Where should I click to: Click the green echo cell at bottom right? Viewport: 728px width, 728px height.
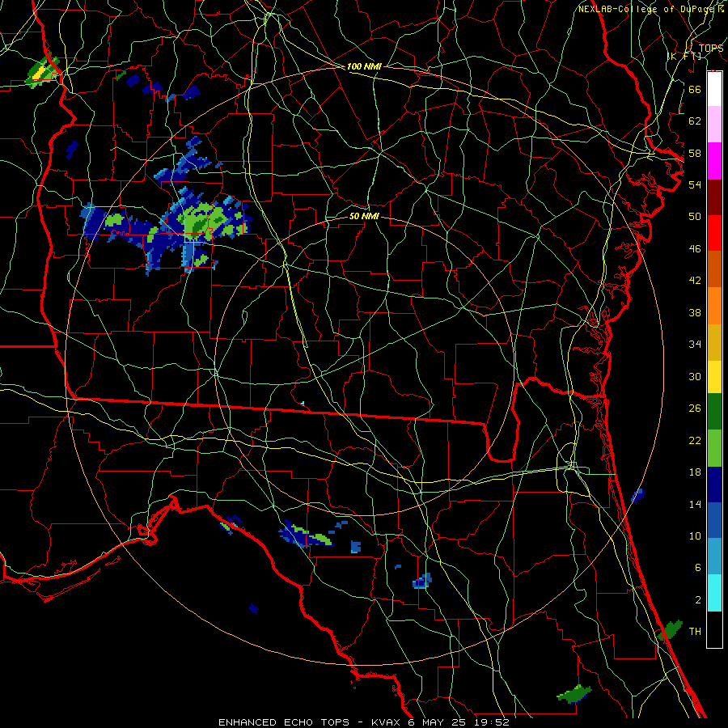coord(574,694)
